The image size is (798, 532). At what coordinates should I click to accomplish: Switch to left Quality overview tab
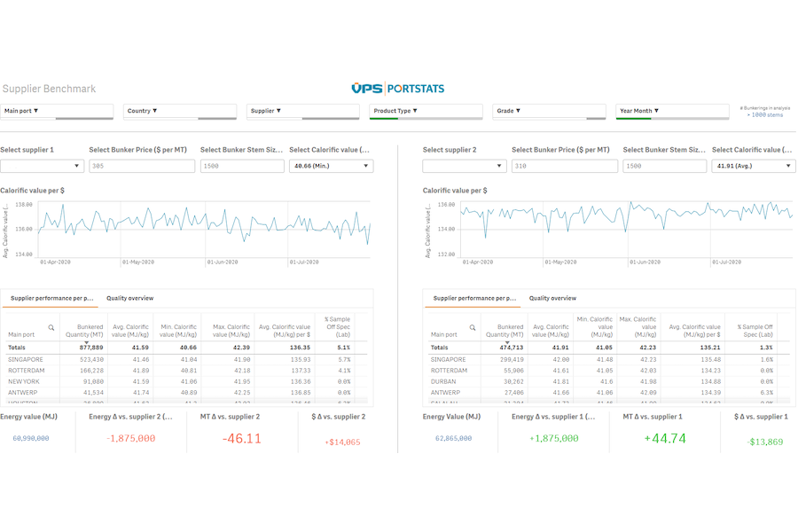[x=129, y=298]
